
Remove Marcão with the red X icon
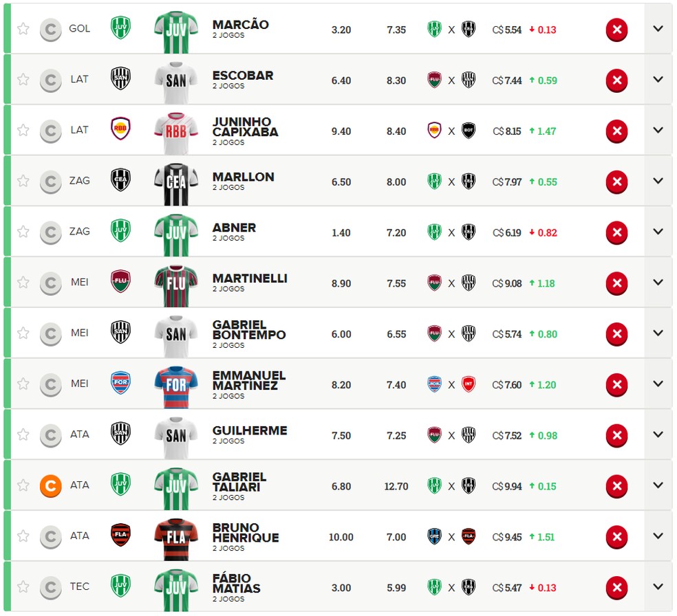pos(616,30)
